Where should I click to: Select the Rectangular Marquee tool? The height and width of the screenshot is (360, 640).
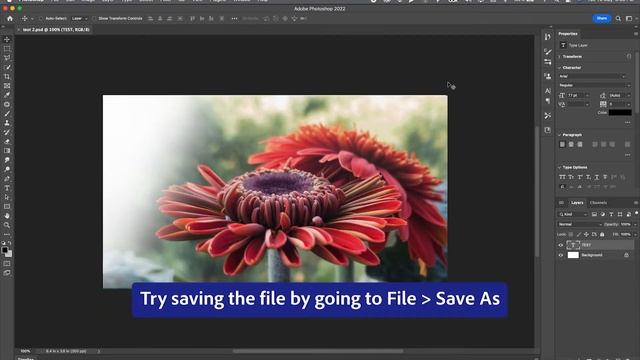7,49
